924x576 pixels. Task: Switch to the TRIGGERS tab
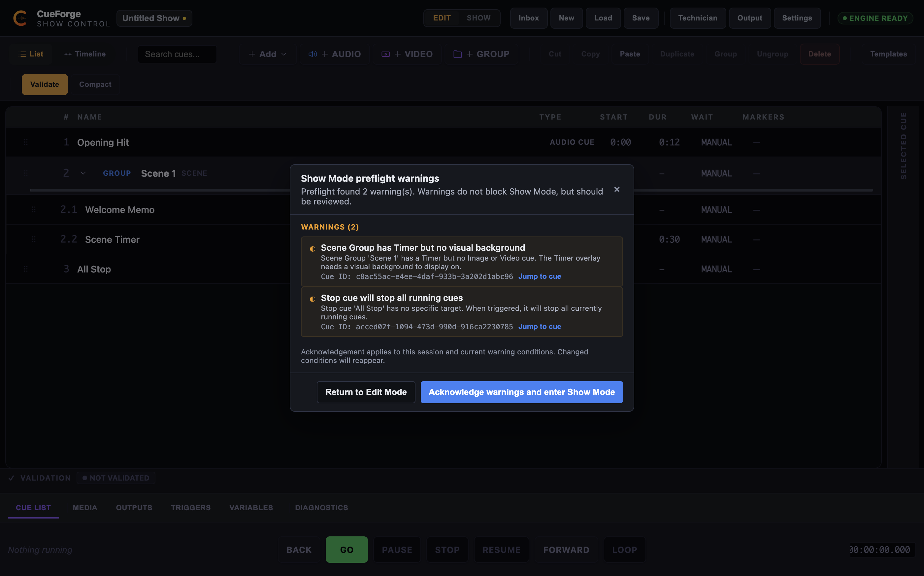click(x=191, y=507)
